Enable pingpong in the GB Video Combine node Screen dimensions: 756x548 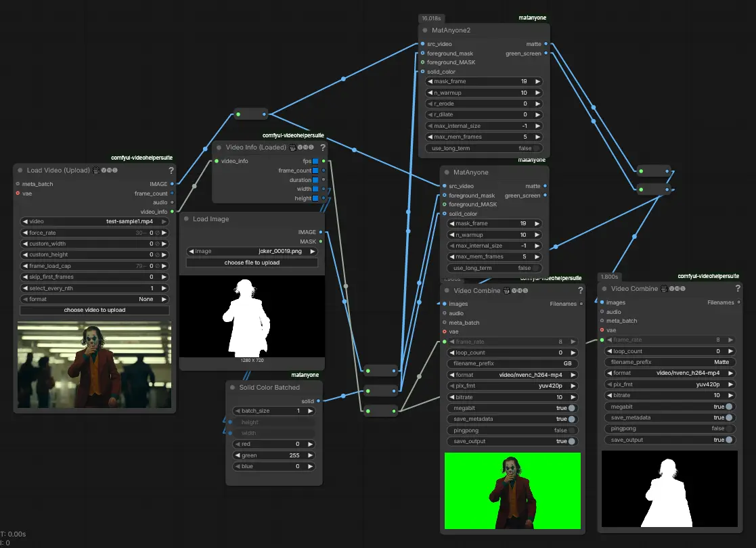click(x=572, y=430)
